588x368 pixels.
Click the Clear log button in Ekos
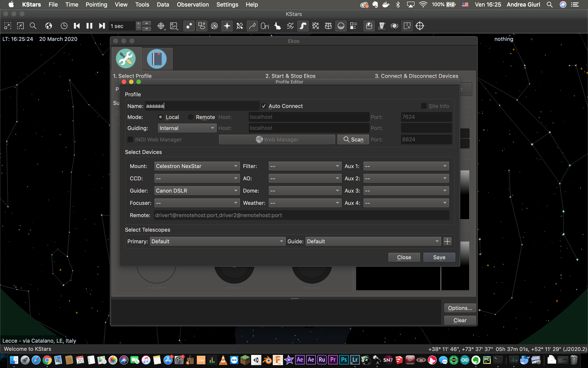coord(460,320)
